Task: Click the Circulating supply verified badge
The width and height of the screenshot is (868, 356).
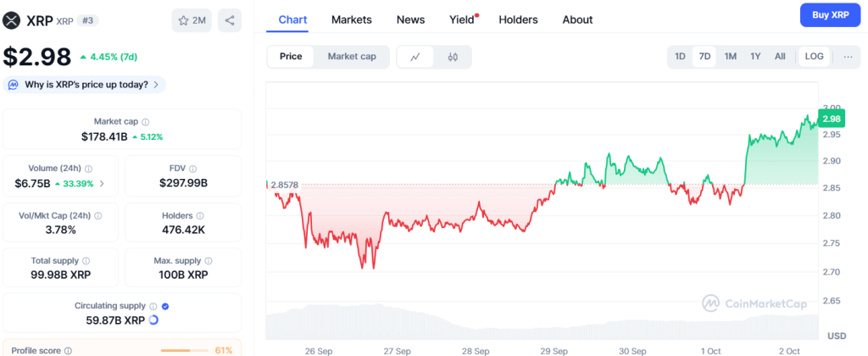Action: tap(165, 306)
